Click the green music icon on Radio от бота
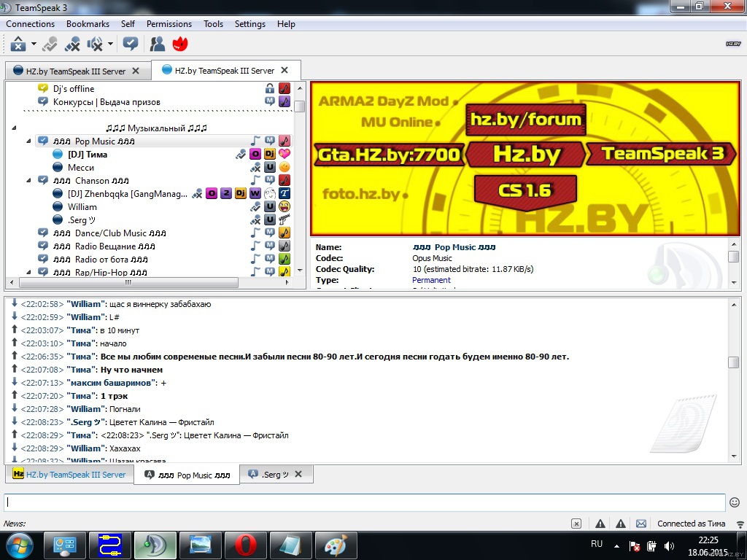Screen dimensions: 747x560 285,259
